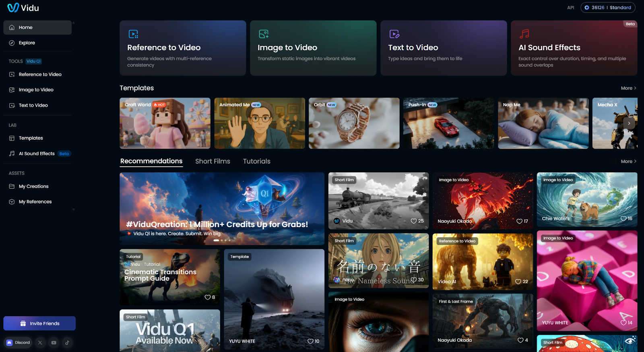Like YUYU WHITE's pink keyboard video
Image resolution: width=644 pixels, height=352 pixels.
[623, 323]
